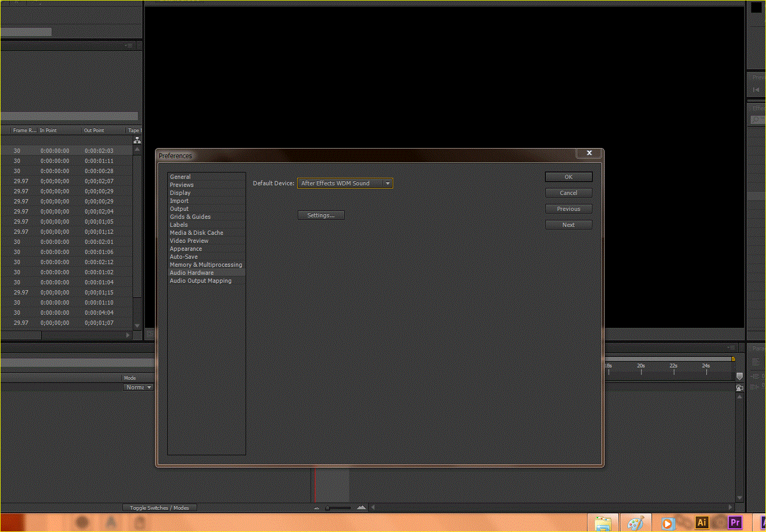This screenshot has width=766, height=532.
Task: Select the row with out point 0:00:00:28
Action: (x=67, y=171)
